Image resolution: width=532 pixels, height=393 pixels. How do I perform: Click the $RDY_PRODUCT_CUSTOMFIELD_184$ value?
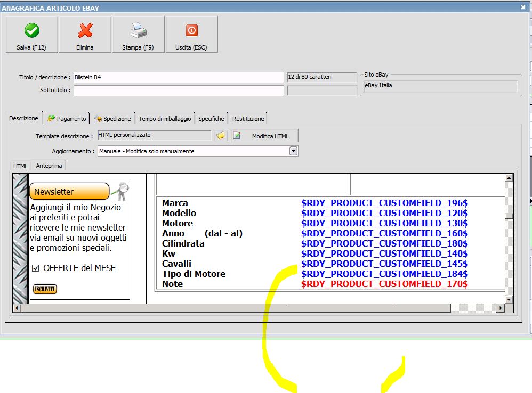[x=384, y=274]
